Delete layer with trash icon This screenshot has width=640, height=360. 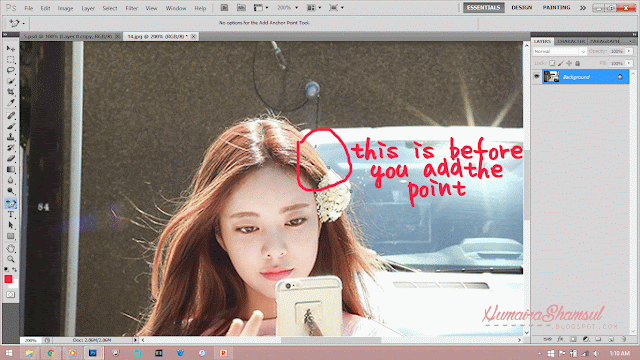[x=624, y=339]
